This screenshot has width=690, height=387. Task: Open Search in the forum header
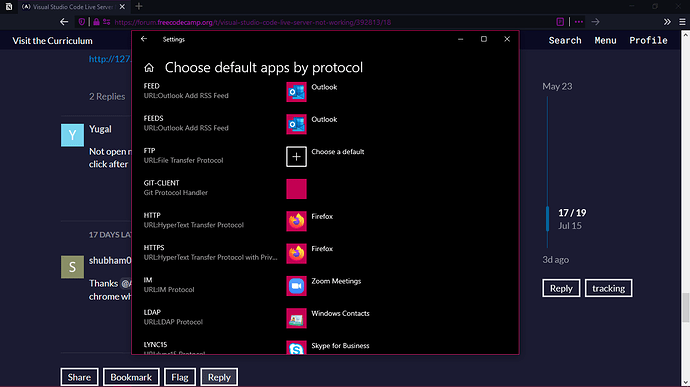point(565,41)
